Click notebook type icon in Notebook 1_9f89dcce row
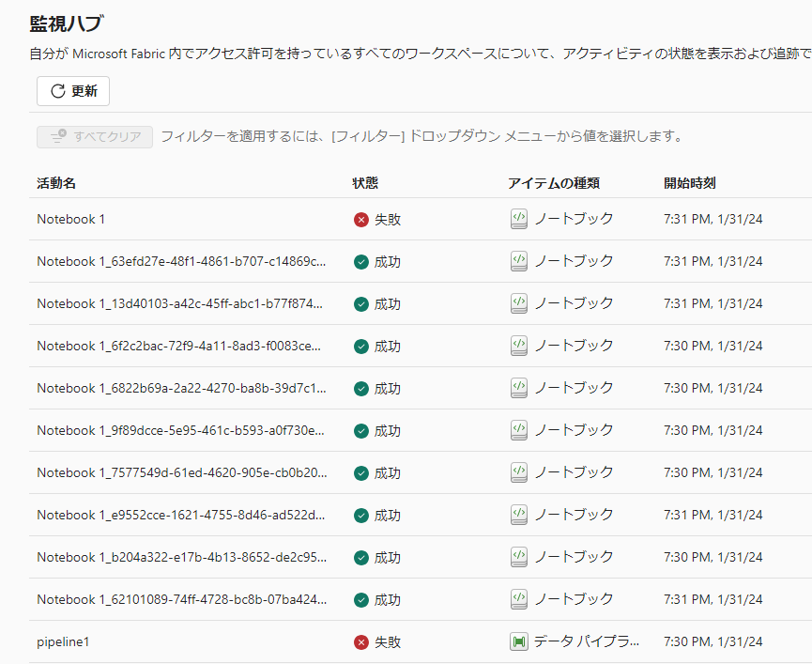The image size is (812, 664). pos(519,430)
